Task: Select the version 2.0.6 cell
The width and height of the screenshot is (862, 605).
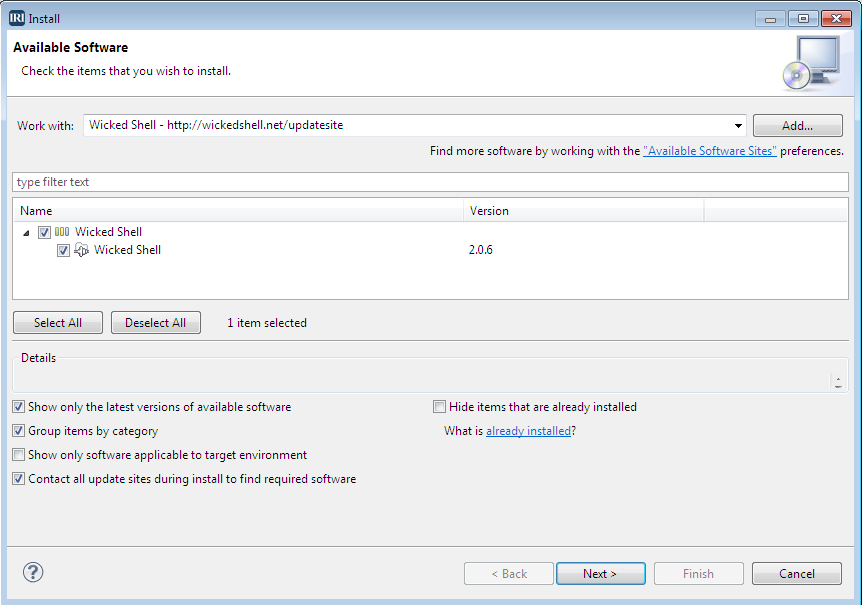Action: tap(480, 250)
